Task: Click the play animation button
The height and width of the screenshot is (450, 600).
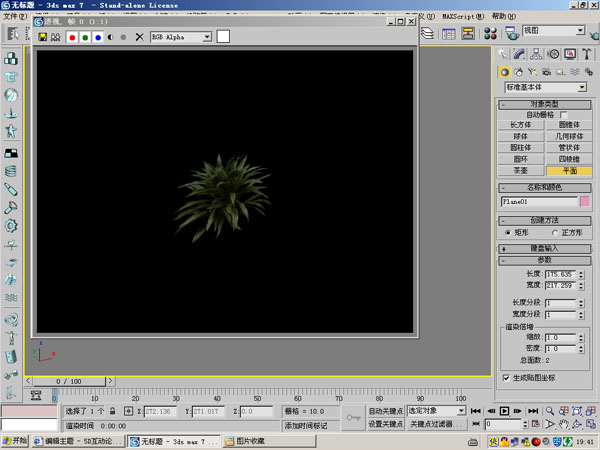Action: [x=504, y=411]
